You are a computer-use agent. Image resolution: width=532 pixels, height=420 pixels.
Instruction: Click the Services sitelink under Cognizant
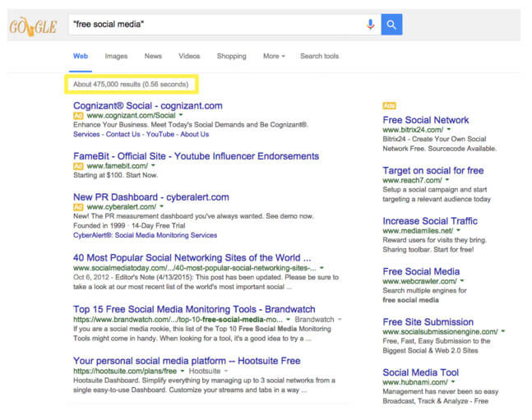86,134
